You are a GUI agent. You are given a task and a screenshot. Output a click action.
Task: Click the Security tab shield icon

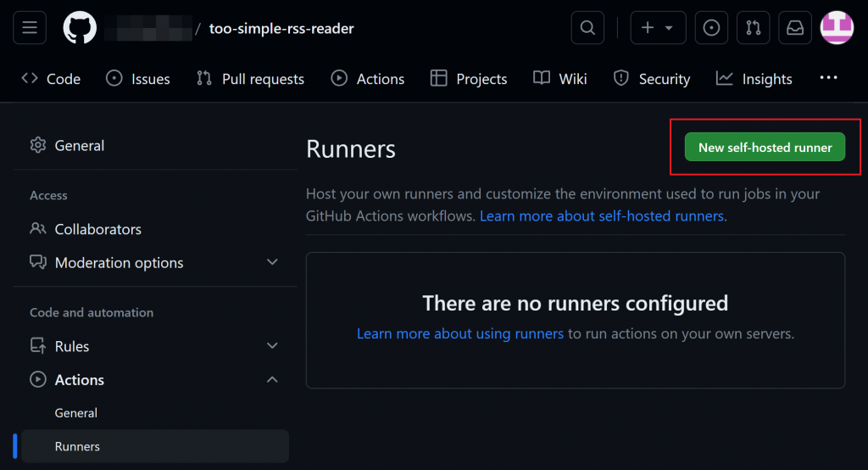pyautogui.click(x=621, y=78)
